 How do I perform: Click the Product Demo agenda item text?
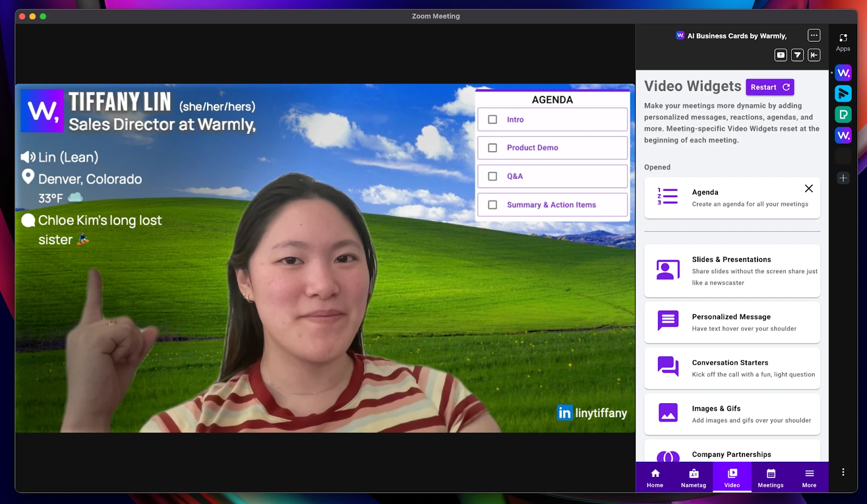tap(533, 147)
